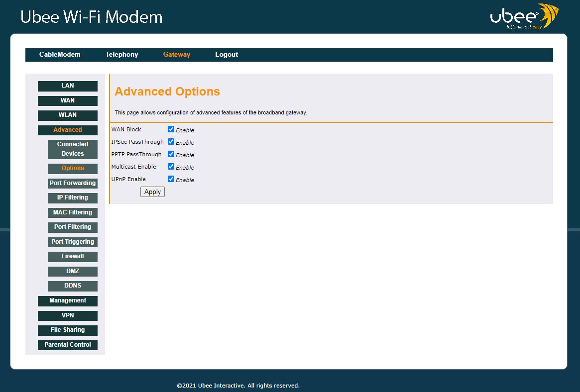Disable the PPTP PassThrough checkbox
This screenshot has height=392, width=580.
coord(171,154)
